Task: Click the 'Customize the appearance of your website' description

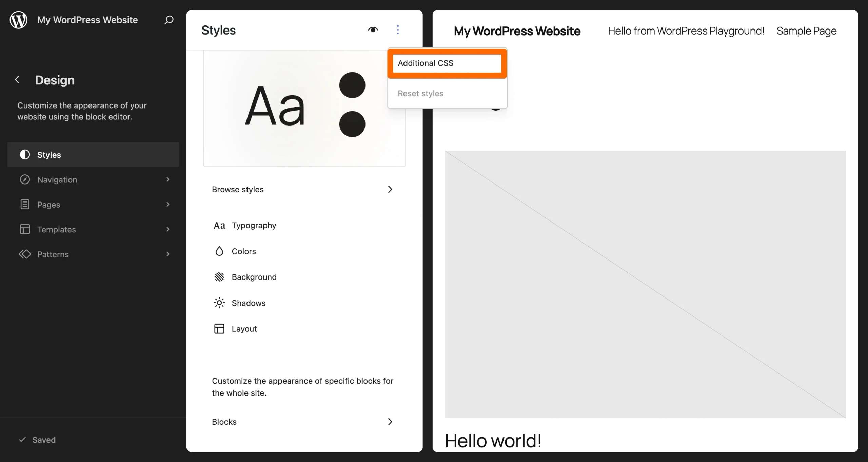Action: pyautogui.click(x=82, y=111)
